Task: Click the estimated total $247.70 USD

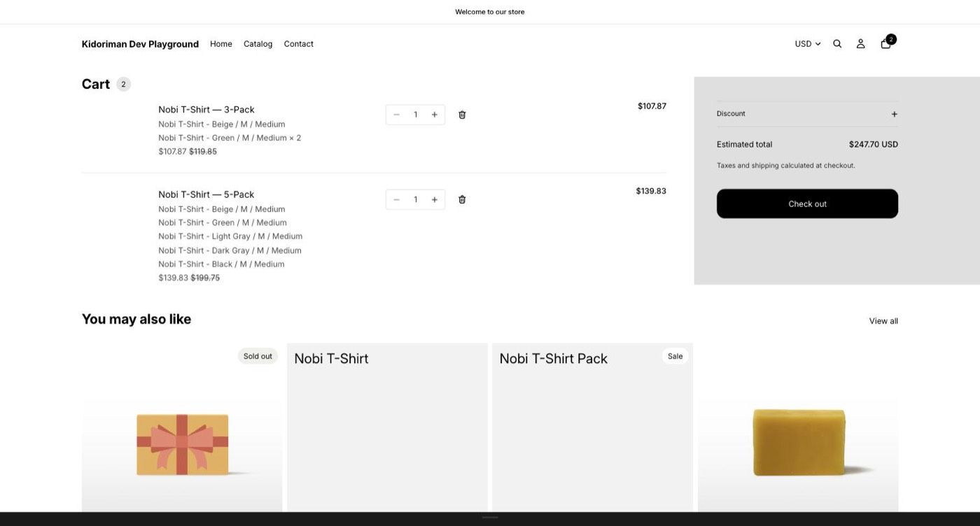Action: click(x=873, y=144)
